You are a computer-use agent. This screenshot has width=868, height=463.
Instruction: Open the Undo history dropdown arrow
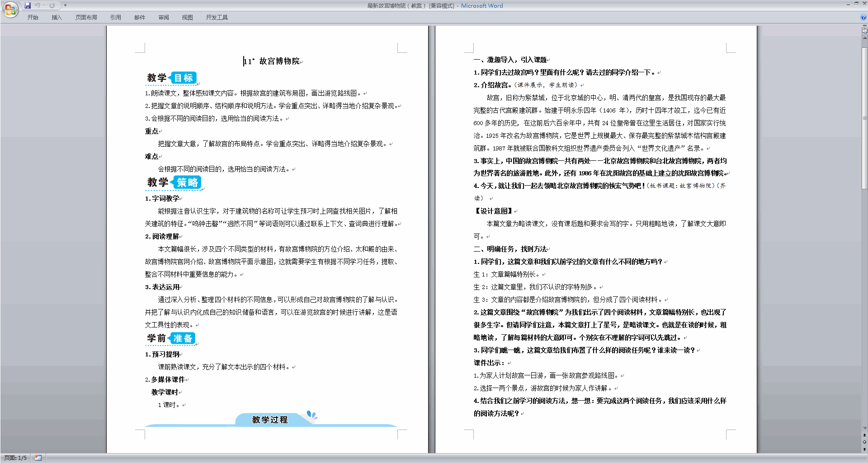pos(44,5)
